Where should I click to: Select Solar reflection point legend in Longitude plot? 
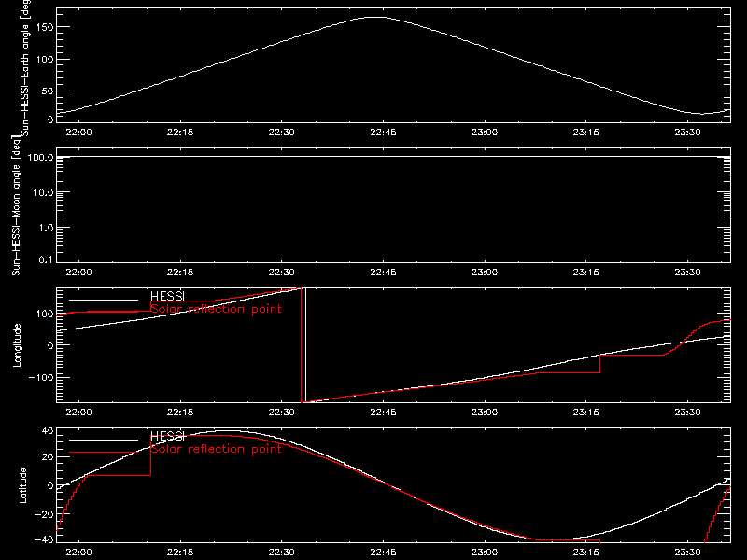217,309
